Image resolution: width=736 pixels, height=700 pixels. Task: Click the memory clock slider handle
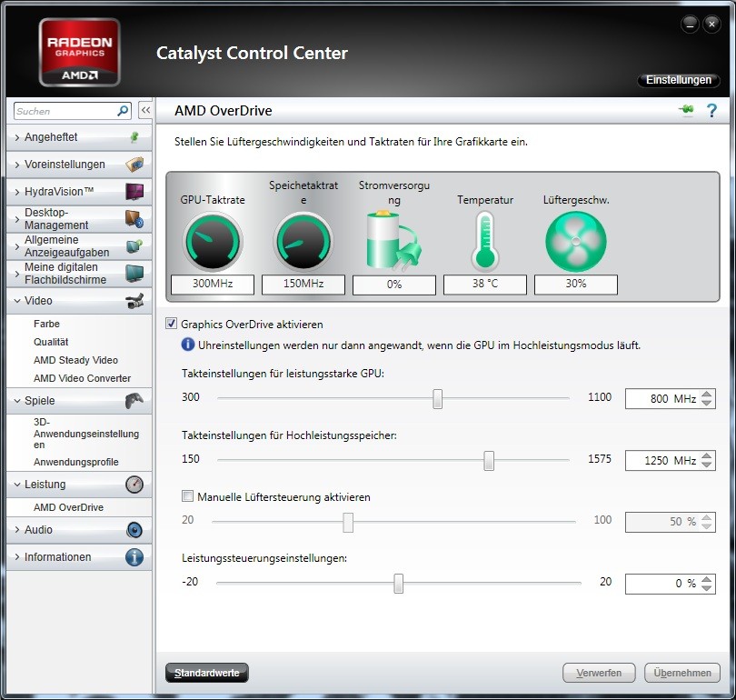489,461
